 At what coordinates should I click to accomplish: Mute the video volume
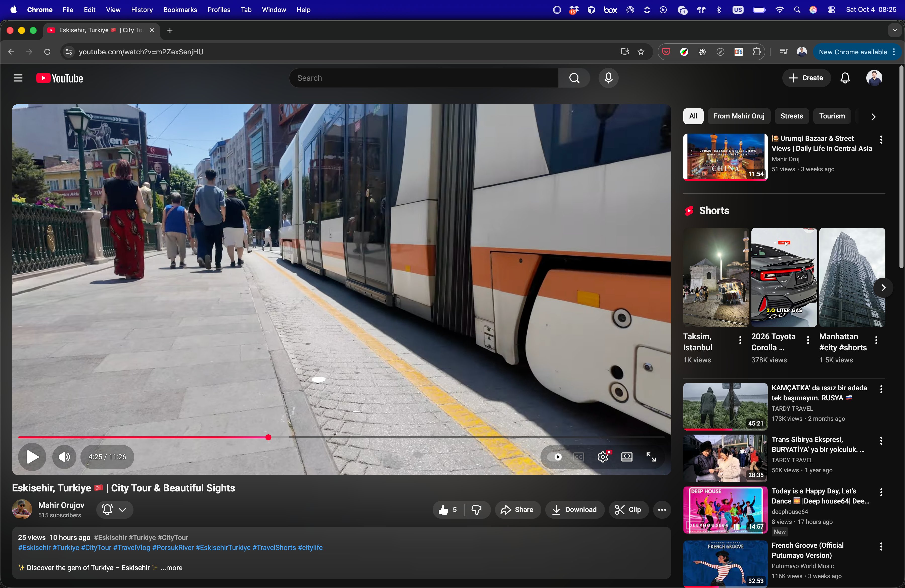click(64, 457)
